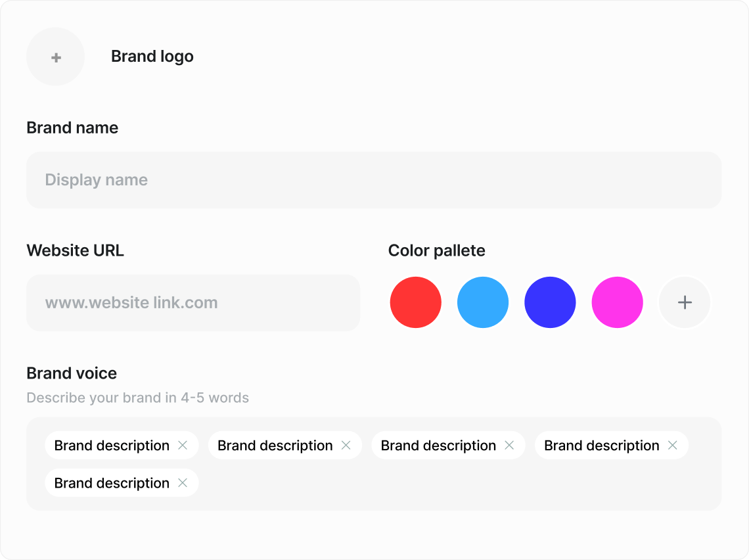Select the magenta color swatch
The image size is (749, 560).
[x=617, y=302]
